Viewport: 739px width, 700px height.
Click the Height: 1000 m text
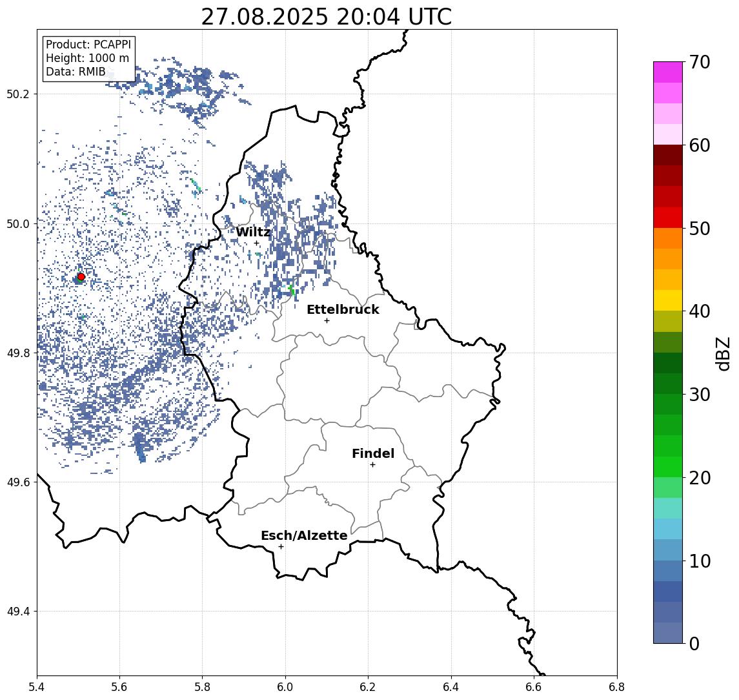pos(87,59)
